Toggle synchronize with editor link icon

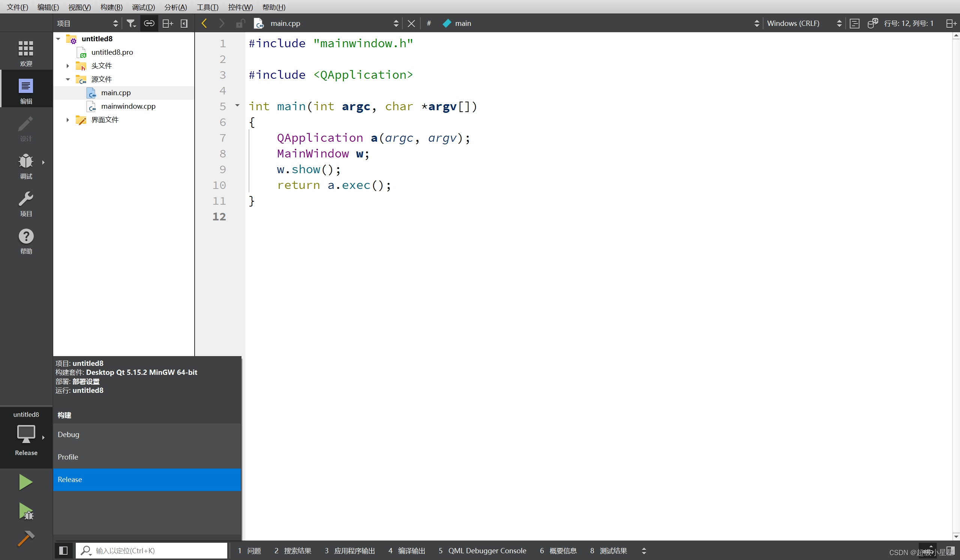pyautogui.click(x=149, y=23)
